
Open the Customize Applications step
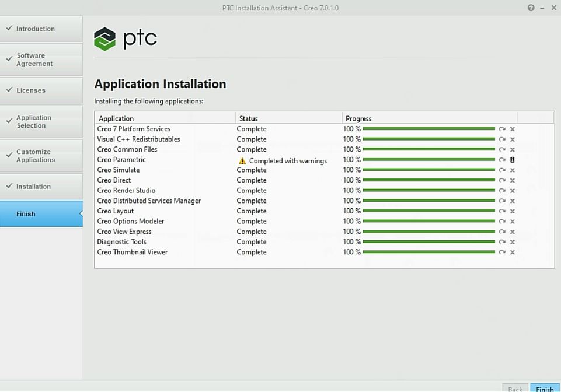[x=41, y=156]
